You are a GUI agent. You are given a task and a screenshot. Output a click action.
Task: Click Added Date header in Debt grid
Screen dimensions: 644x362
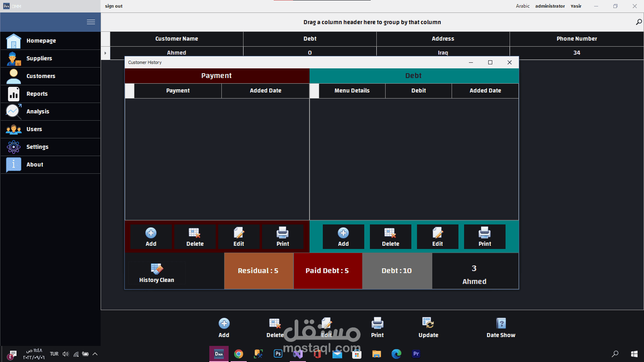pos(485,90)
